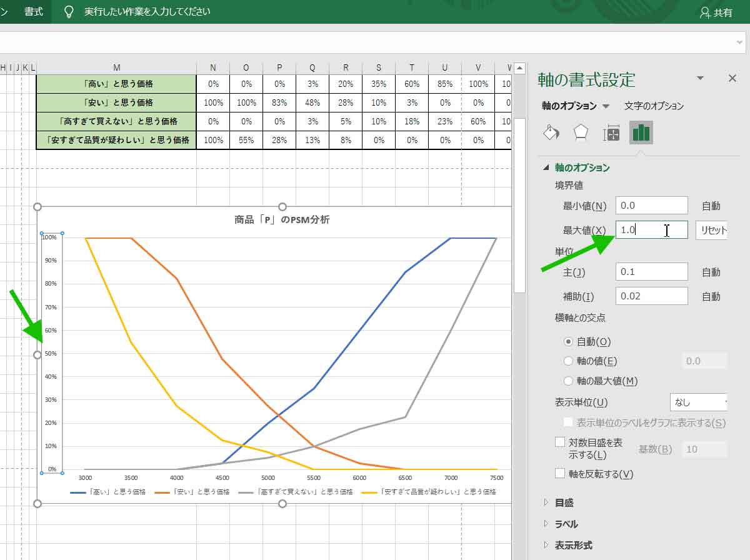750x560 pixels.
Task: Expand the 目盛 section
Action: pyautogui.click(x=546, y=502)
